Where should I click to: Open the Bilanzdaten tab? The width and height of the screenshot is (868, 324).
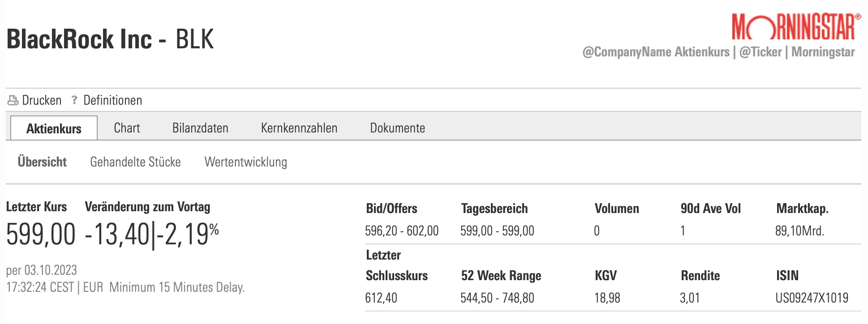click(200, 128)
